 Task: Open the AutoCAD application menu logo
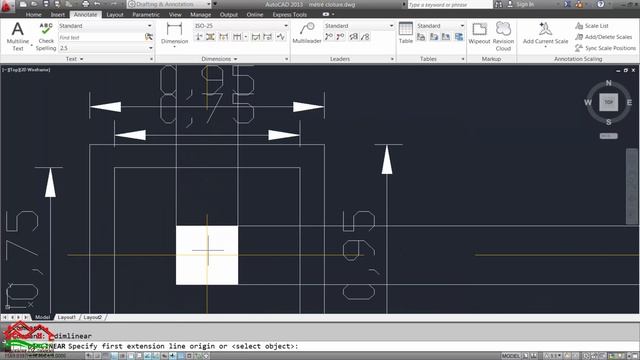[7, 6]
